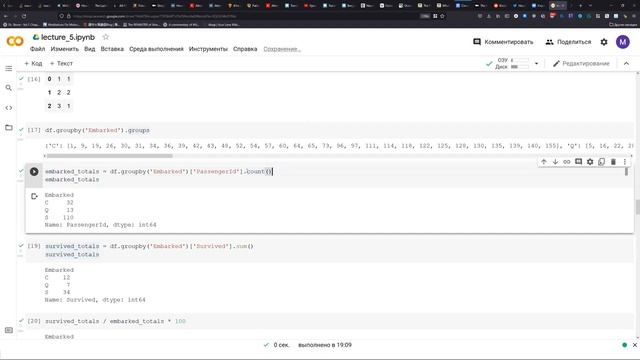
Task: Open more cell actions menu
Action: [624, 162]
